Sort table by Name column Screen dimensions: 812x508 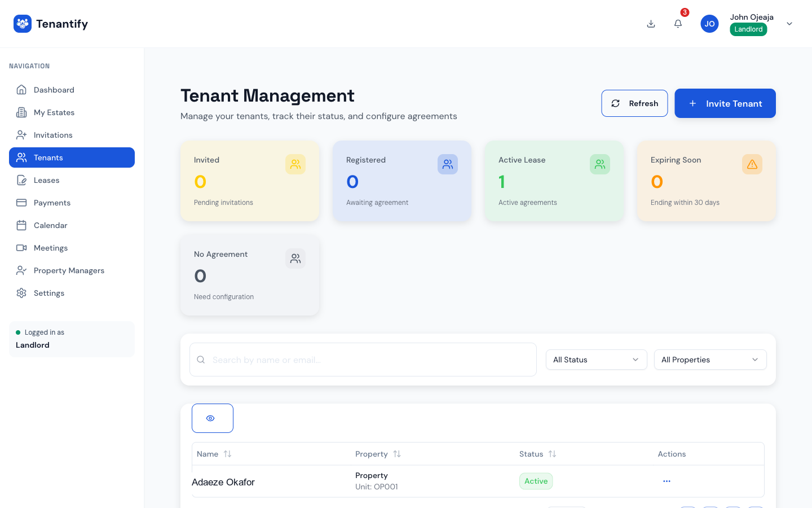point(214,454)
